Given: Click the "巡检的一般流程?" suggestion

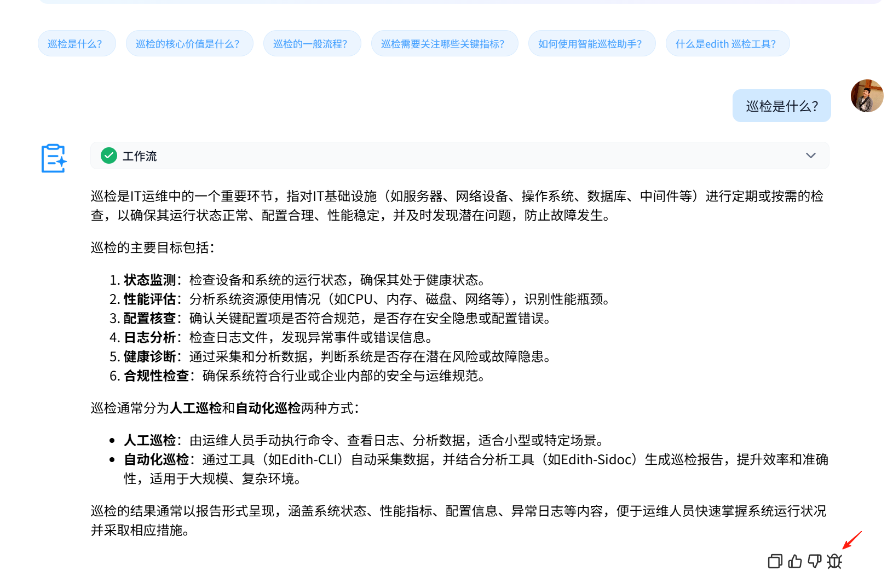Looking at the screenshot, I should 312,43.
